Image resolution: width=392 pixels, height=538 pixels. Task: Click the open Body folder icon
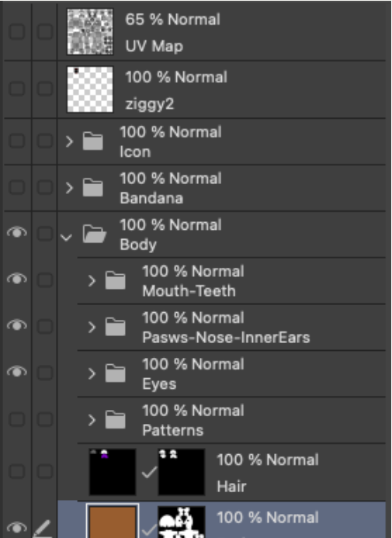coord(94,234)
